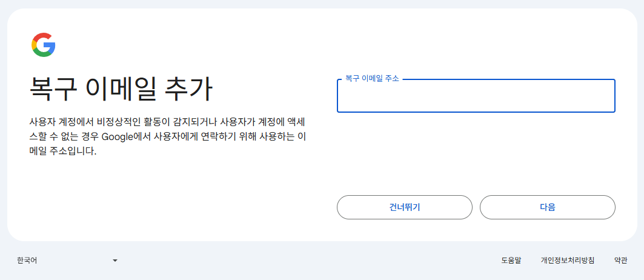Image resolution: width=644 pixels, height=280 pixels.
Task: Open the 도움말 link
Action: coord(511,260)
